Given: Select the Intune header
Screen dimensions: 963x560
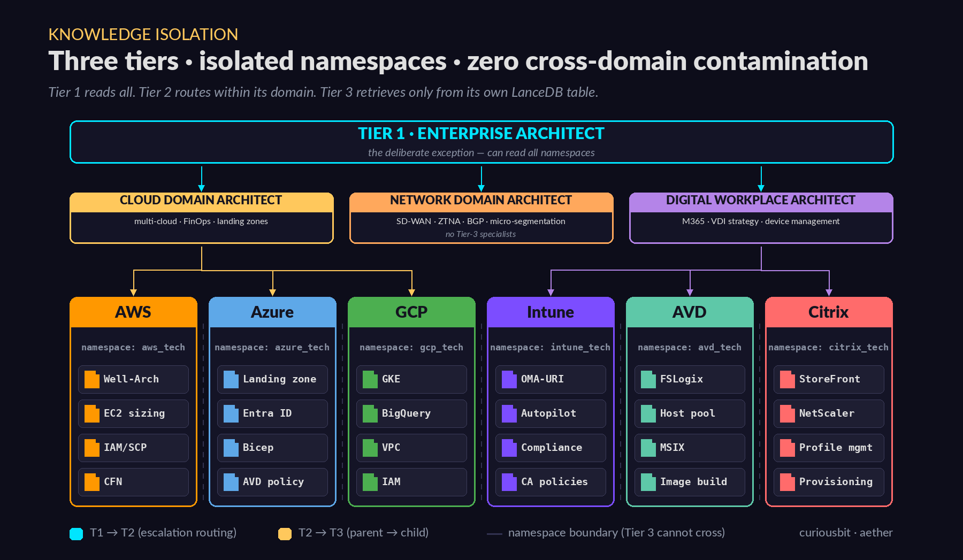Looking at the screenshot, I should (x=551, y=312).
